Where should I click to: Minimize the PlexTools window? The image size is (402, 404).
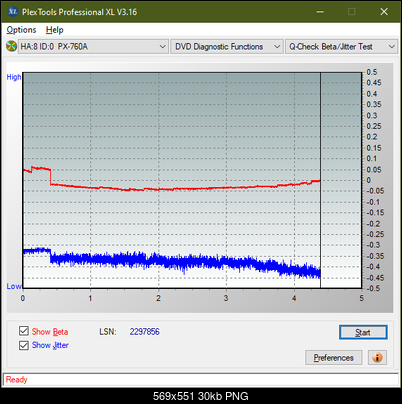coord(320,12)
